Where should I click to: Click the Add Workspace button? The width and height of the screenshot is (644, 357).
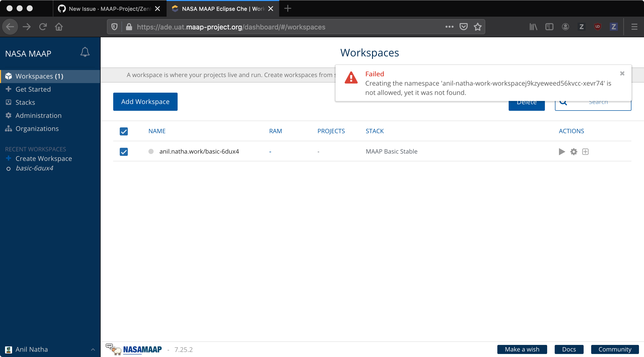click(145, 101)
